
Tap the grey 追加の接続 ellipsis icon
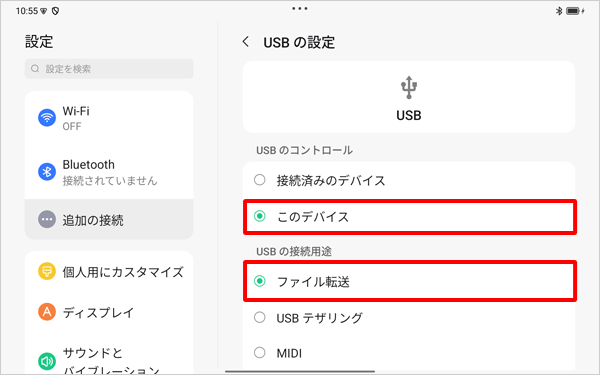point(47,220)
